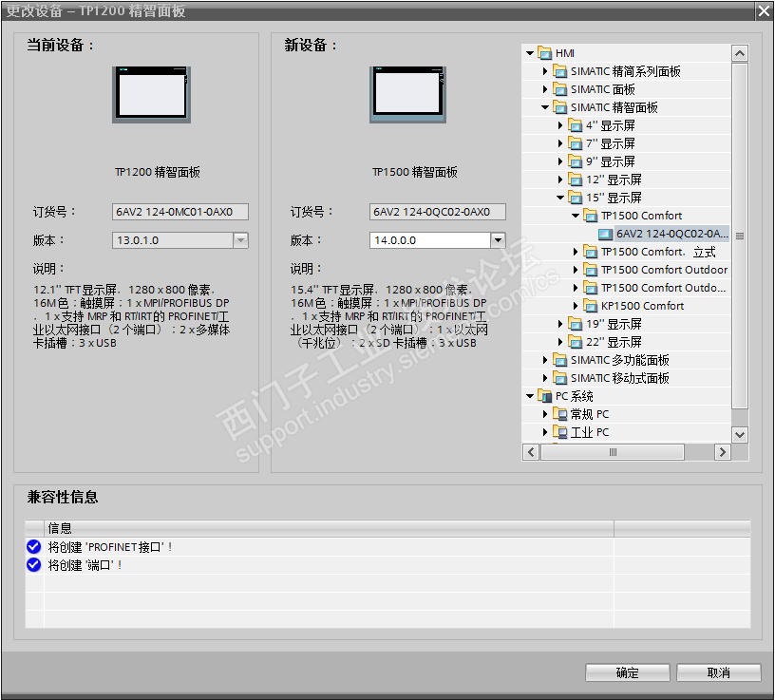Expand the 12" 显示屏 node

tap(560, 180)
